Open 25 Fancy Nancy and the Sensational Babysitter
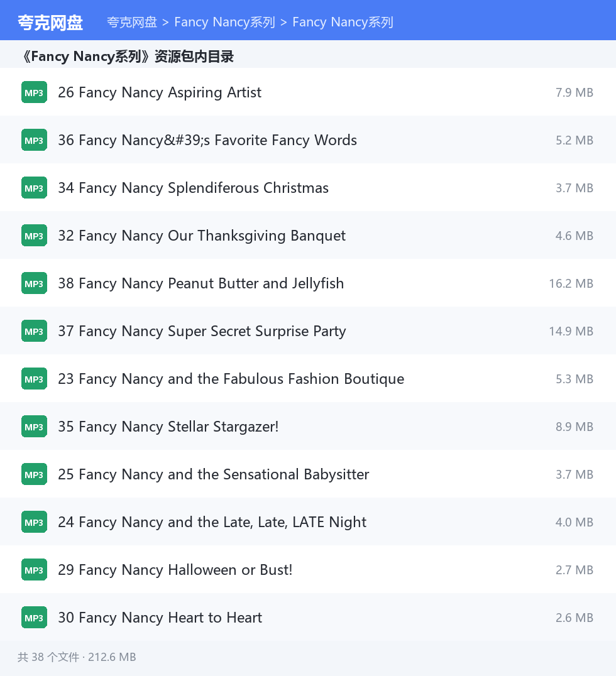This screenshot has width=616, height=676. pyautogui.click(x=214, y=474)
